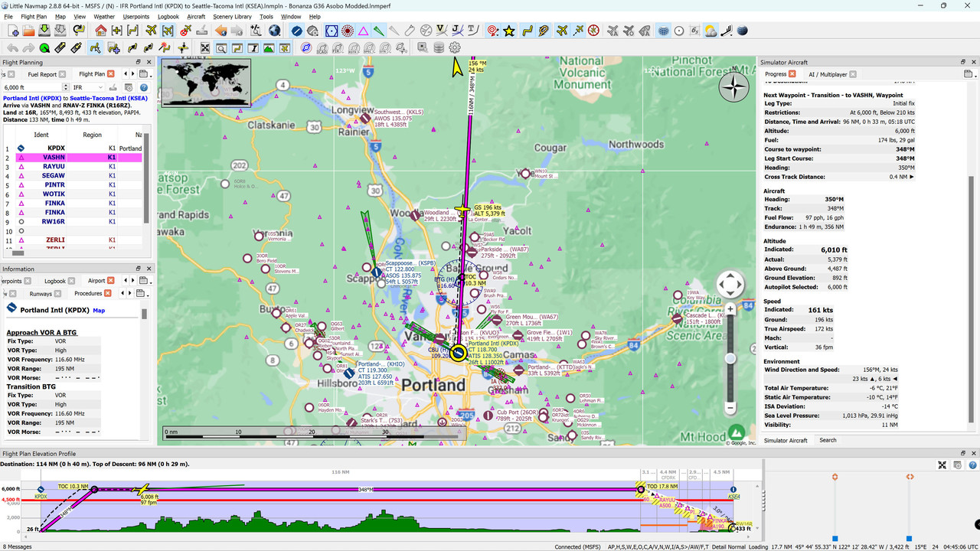Click the blue help icon in Flight Planning
The height and width of the screenshot is (551, 980).
(x=144, y=87)
